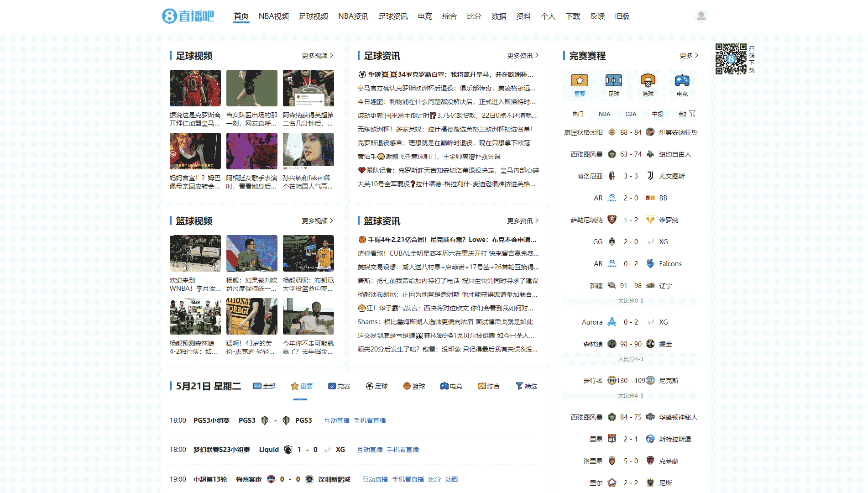Go to 首页 in navigation
Viewport: 868px width, 493px height.
click(241, 16)
